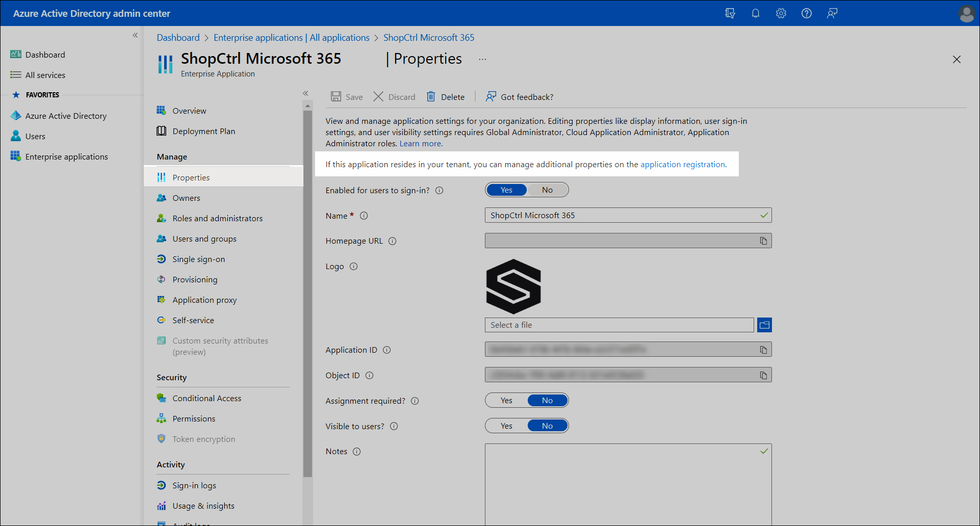Image resolution: width=980 pixels, height=526 pixels.
Task: Open Overview menu item
Action: (x=189, y=111)
